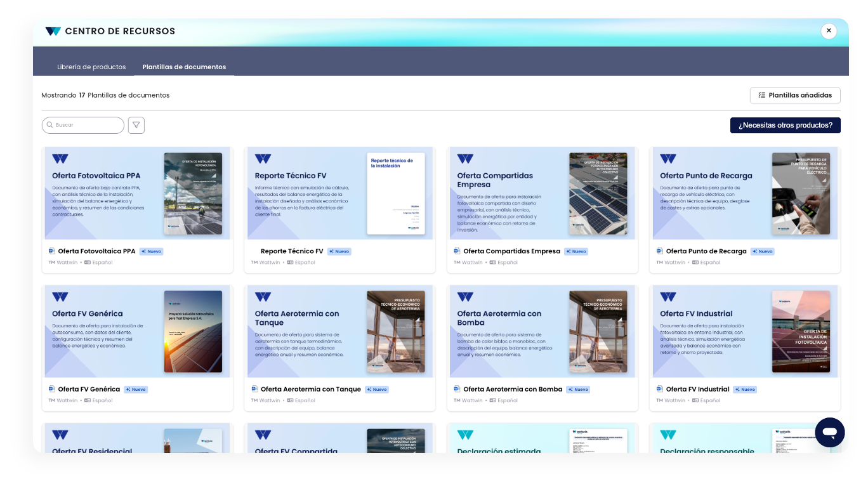Click ¿Necesitas otros productos? button
The width and height of the screenshot is (868, 486).
pos(786,125)
